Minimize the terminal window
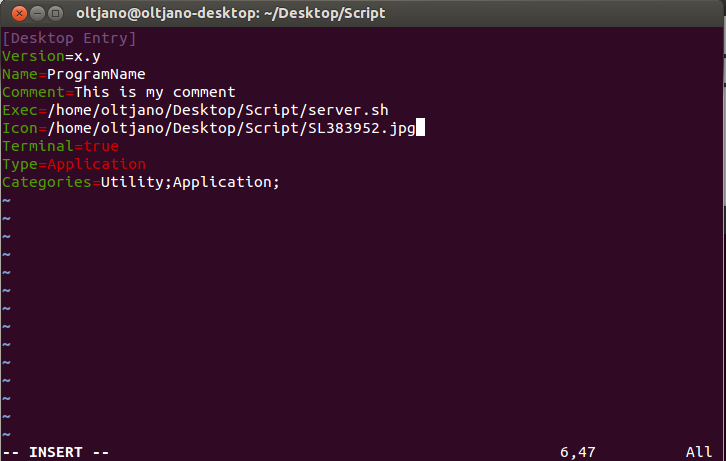Viewport: 726px width, 461px height. (x=38, y=13)
